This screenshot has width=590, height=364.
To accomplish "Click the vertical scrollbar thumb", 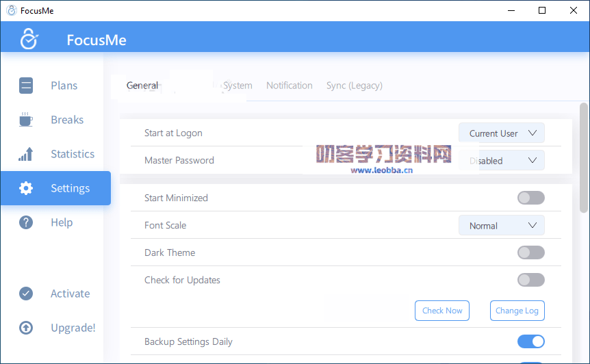I will (x=584, y=158).
